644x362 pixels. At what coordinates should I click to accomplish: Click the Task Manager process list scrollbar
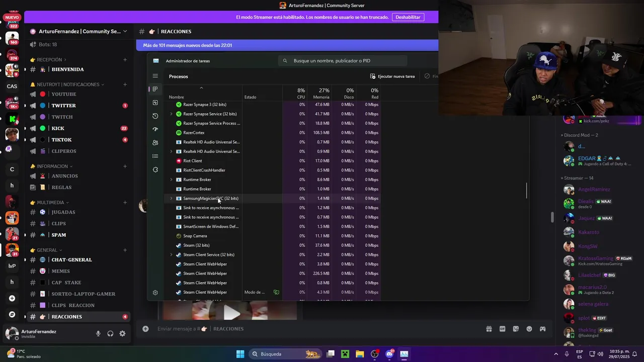click(527, 191)
